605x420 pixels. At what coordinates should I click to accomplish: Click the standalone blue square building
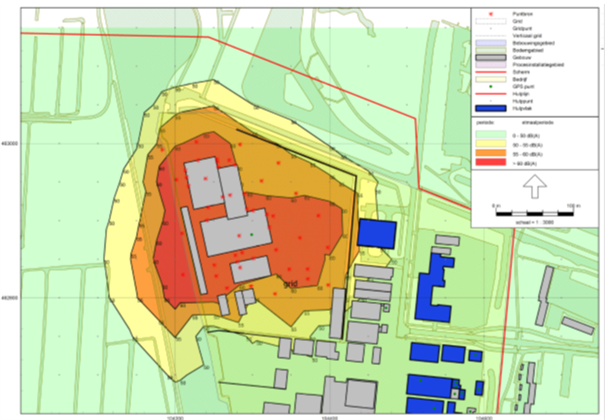377,233
